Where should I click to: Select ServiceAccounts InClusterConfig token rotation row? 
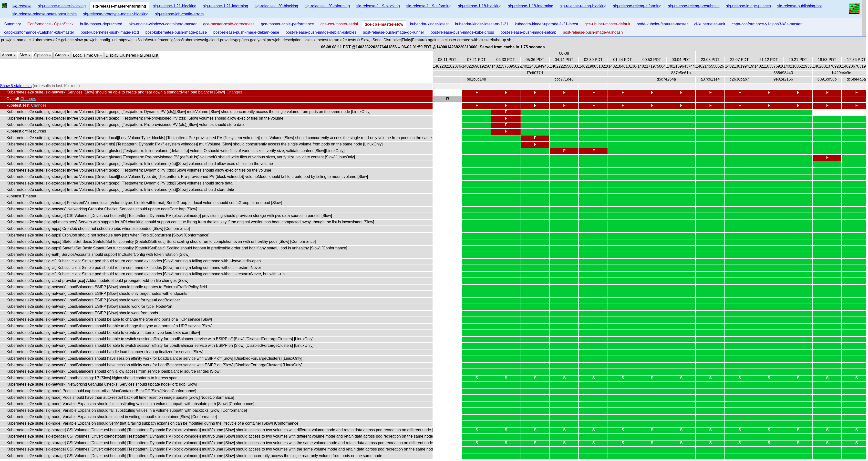pyautogui.click(x=216, y=255)
